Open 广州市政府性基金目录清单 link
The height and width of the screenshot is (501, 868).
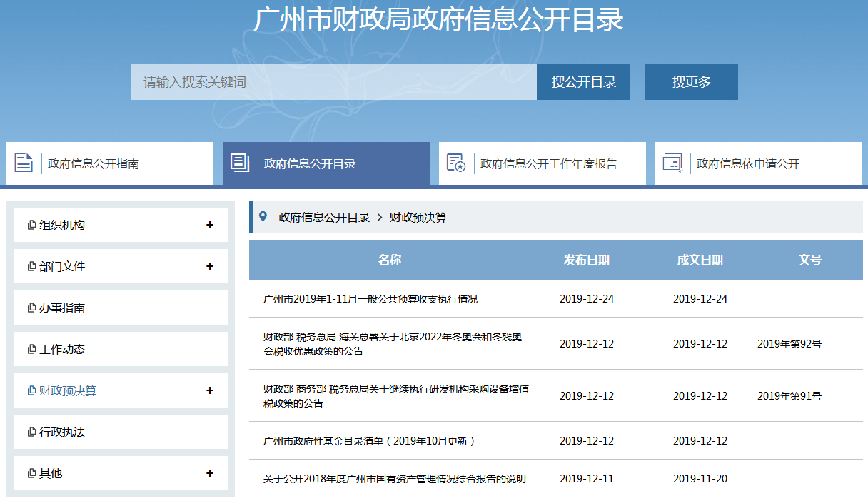[368, 441]
